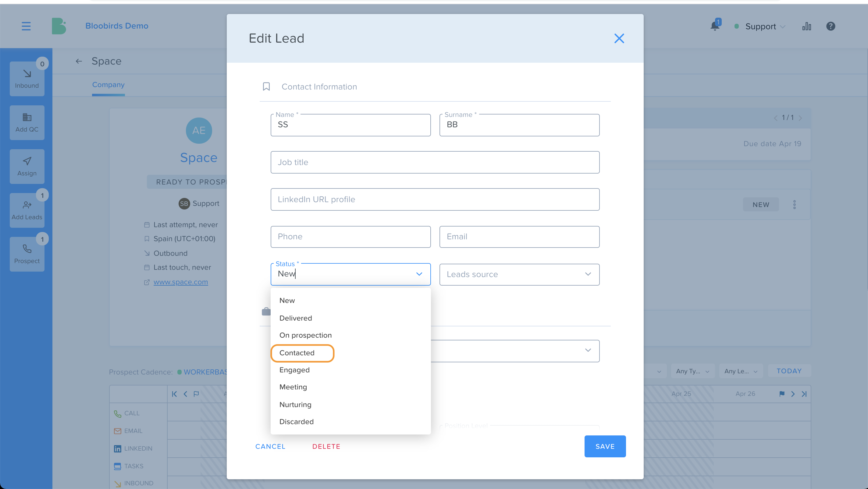This screenshot has width=868, height=489.
Task: Jump to last date in cadence timeline
Action: 804,394
